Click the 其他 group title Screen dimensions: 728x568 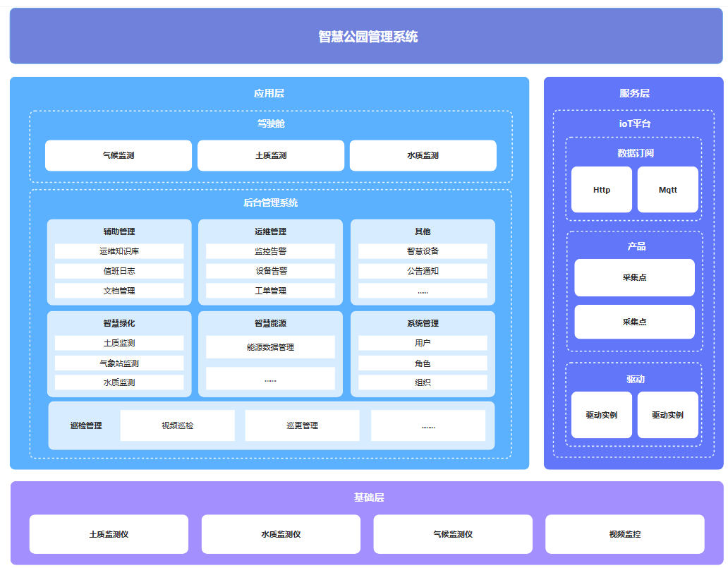pyautogui.click(x=423, y=231)
